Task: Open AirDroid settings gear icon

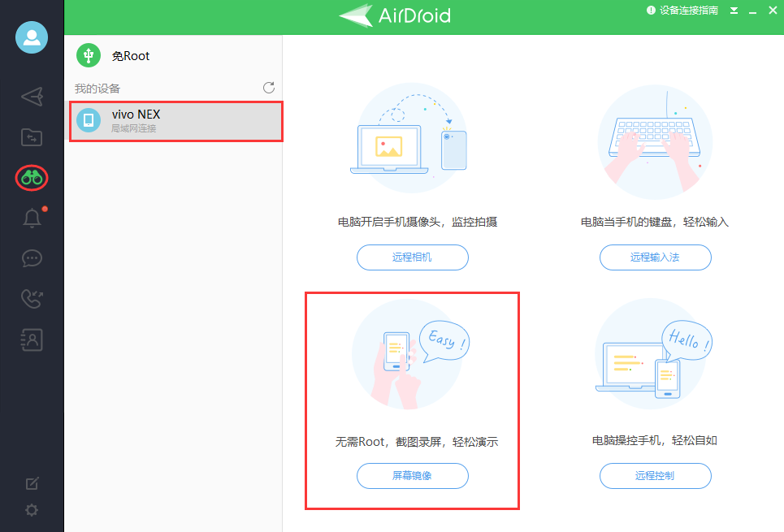Action: [31, 510]
